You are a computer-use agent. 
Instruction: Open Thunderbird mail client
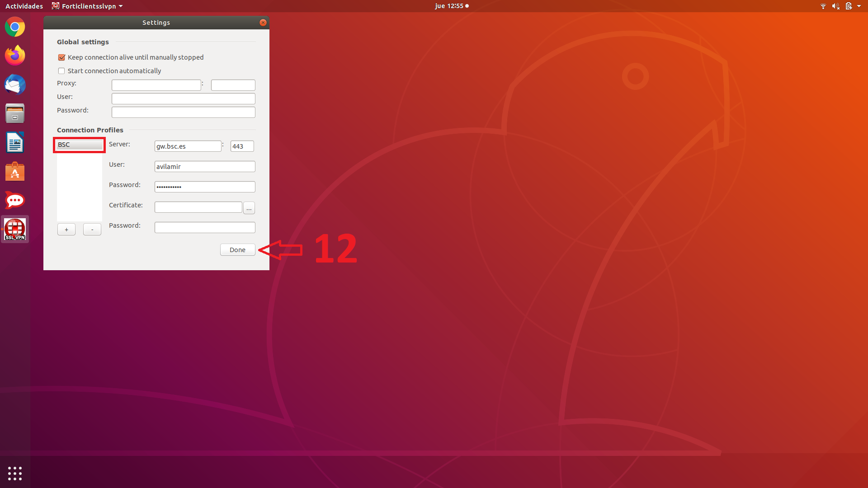tap(15, 84)
